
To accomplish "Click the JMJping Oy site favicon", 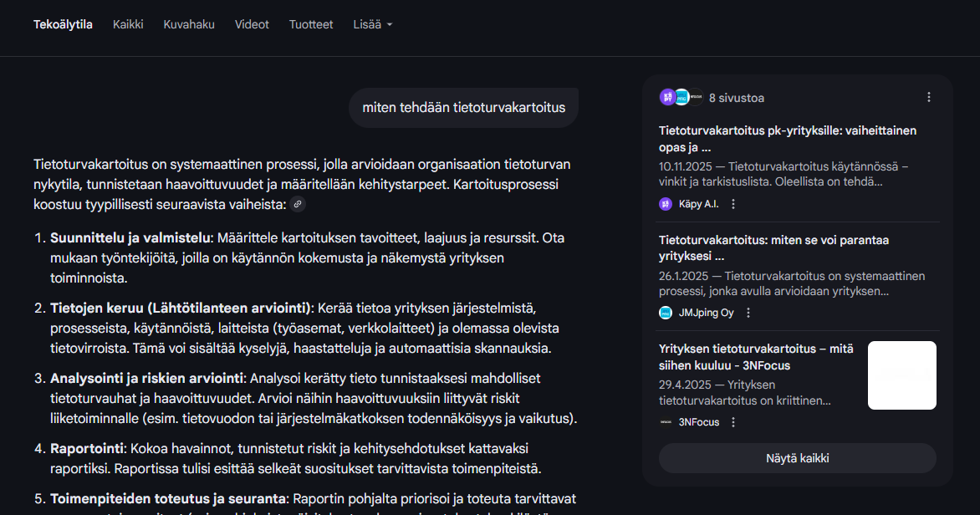I will pos(666,313).
